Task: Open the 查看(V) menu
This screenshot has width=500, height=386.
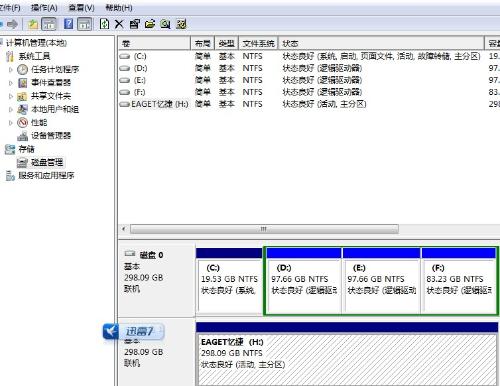Action: [82, 7]
